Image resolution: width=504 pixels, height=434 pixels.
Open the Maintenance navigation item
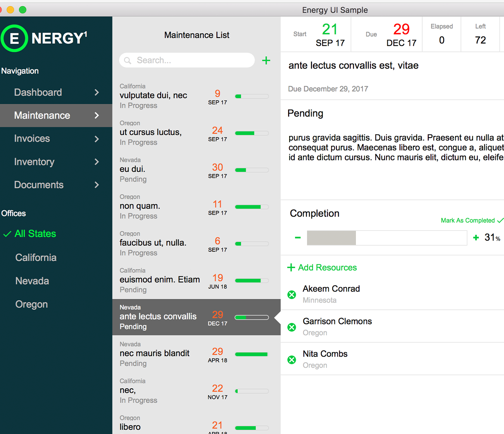[x=42, y=115]
